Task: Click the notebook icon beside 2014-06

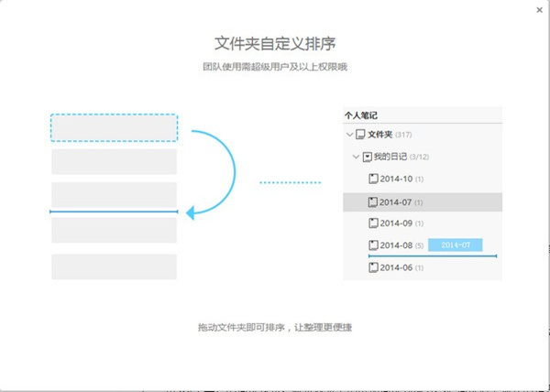Action: pyautogui.click(x=372, y=267)
